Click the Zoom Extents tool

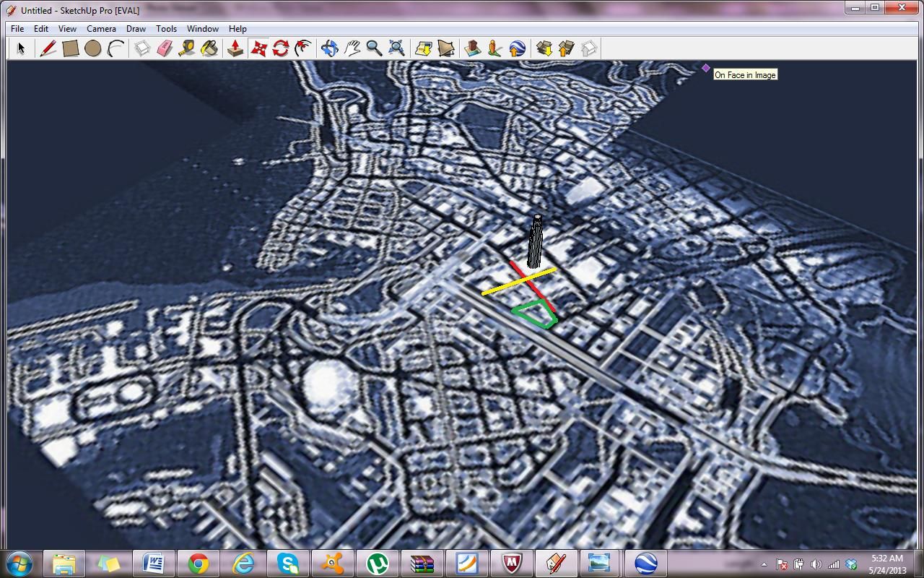pyautogui.click(x=396, y=48)
